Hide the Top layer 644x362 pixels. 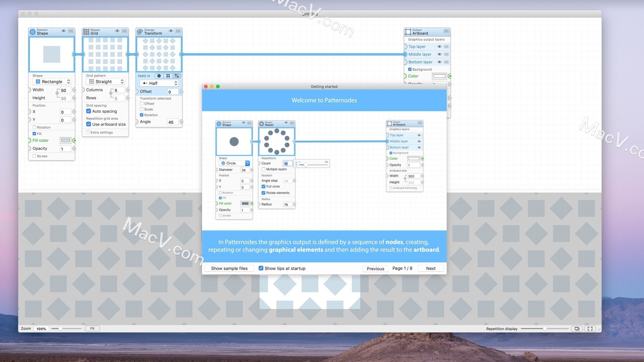(439, 47)
